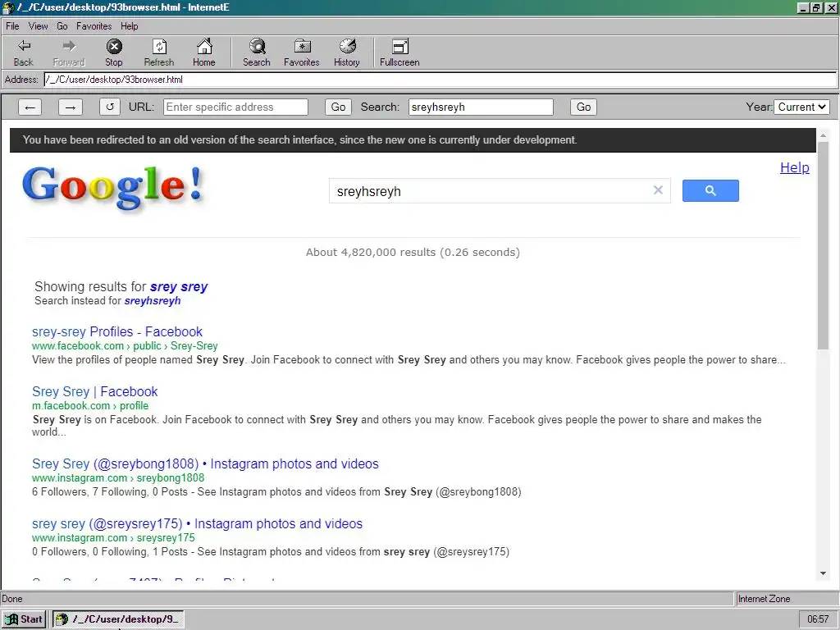This screenshot has width=840, height=630.
Task: Click the Start button on taskbar
Action: click(x=24, y=619)
